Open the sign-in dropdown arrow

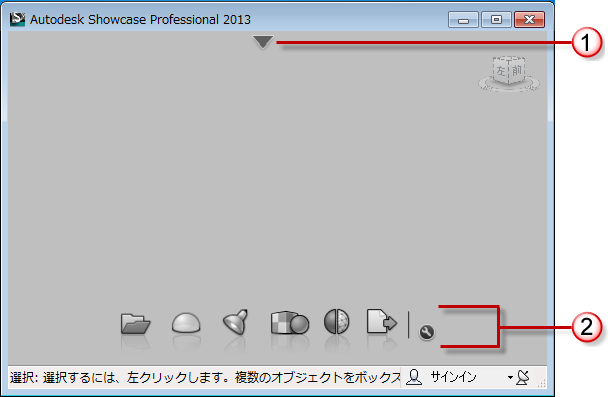click(x=510, y=377)
